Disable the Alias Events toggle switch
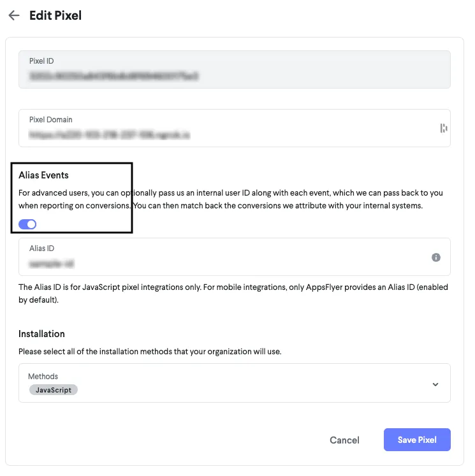The width and height of the screenshot is (475, 476). coord(27,224)
